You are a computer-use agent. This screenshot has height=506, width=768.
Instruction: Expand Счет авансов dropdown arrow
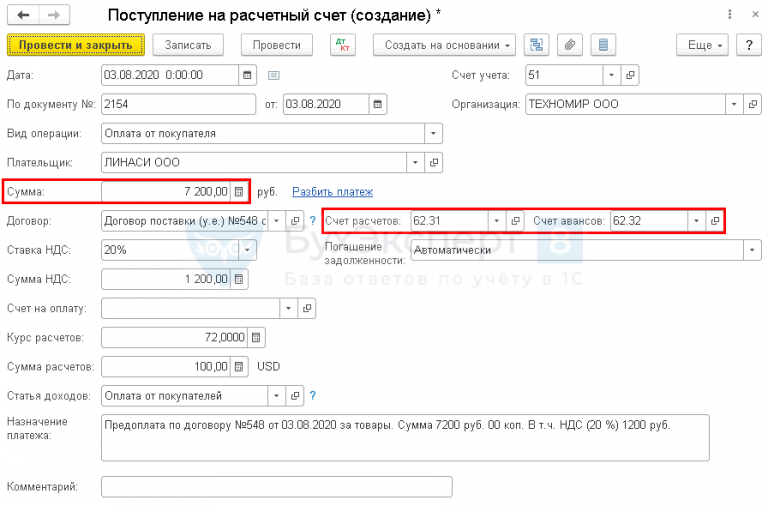pos(696,221)
